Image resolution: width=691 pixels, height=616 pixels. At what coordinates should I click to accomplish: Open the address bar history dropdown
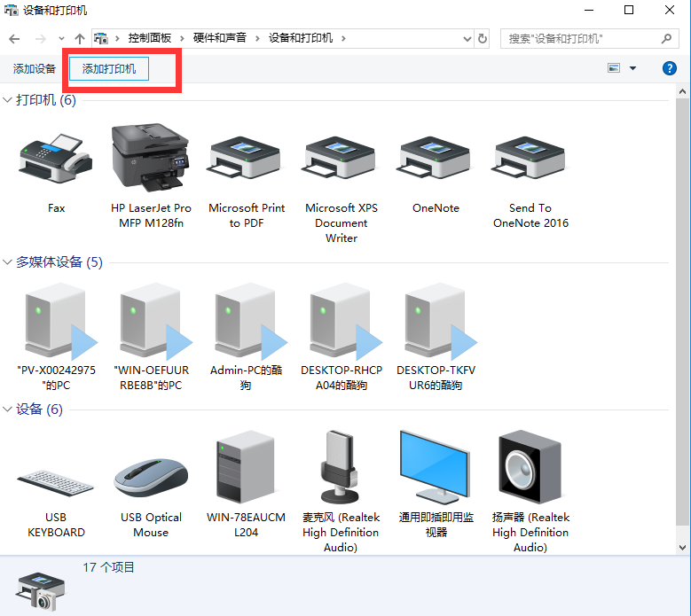(467, 39)
